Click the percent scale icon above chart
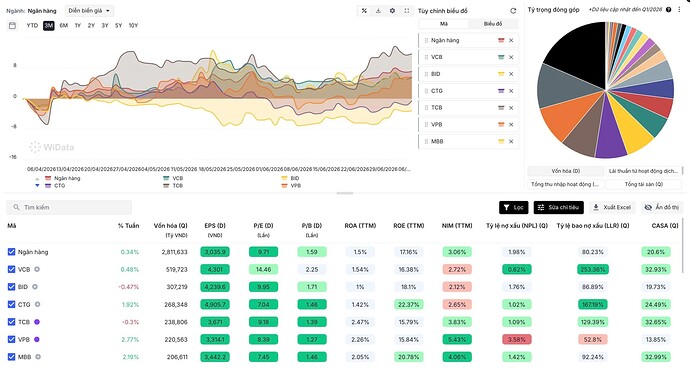Viewport: 690px width, 369px height. pyautogui.click(x=364, y=11)
